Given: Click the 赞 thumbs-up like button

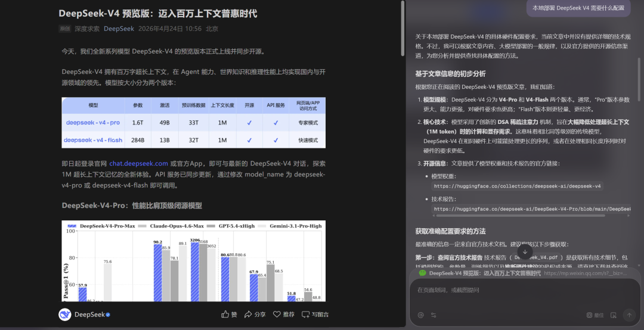Looking at the screenshot, I should (229, 315).
